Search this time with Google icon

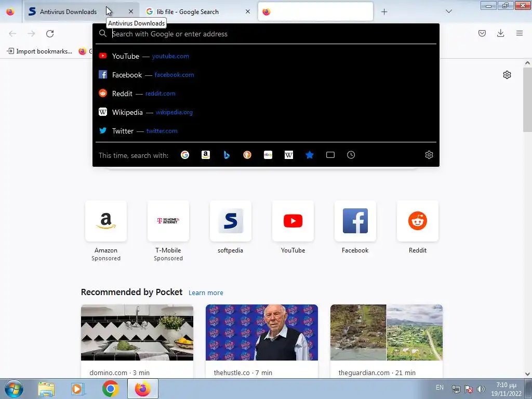[x=185, y=155]
